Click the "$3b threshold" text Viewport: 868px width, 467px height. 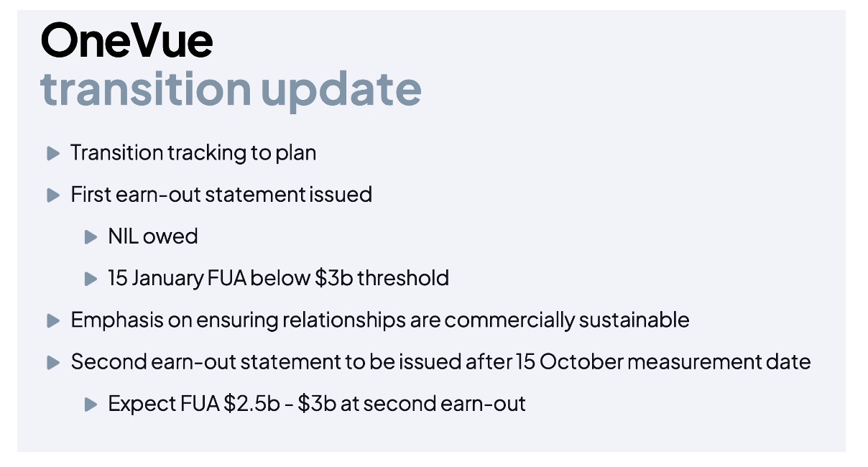pyautogui.click(x=382, y=278)
